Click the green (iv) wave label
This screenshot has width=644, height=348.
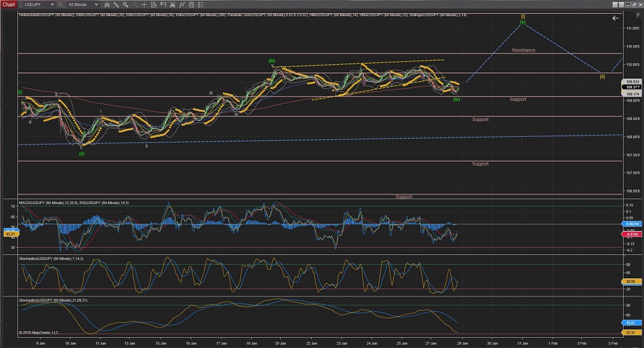click(457, 100)
